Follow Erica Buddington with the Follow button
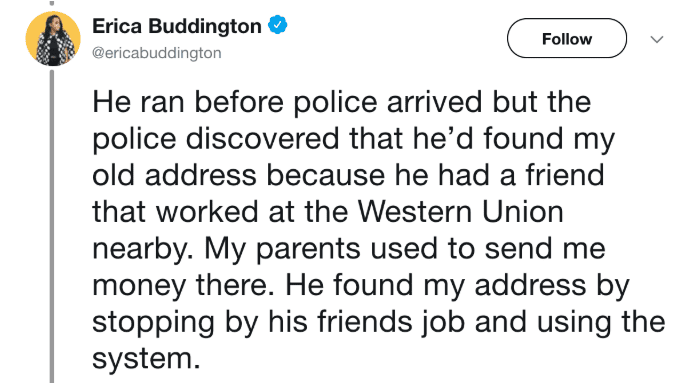693x383 pixels. pyautogui.click(x=567, y=38)
